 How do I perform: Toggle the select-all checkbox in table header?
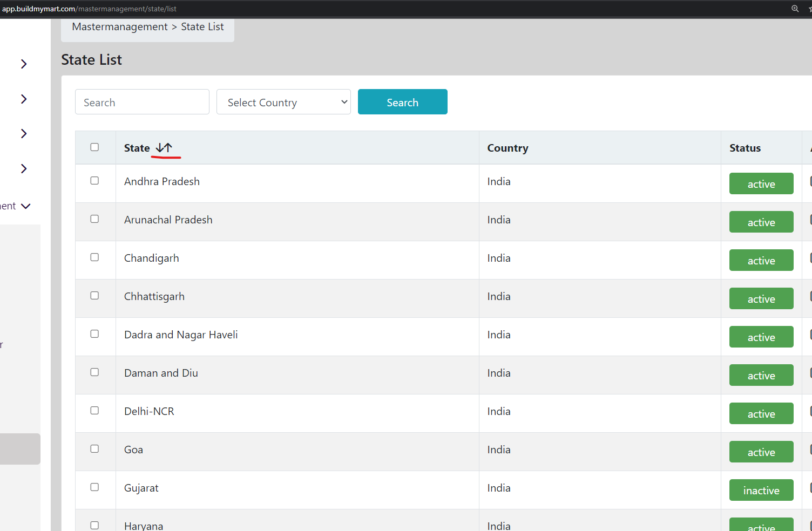[x=94, y=147]
